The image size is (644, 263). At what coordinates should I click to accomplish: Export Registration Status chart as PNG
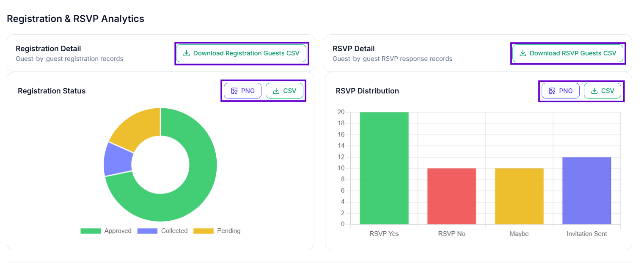243,91
